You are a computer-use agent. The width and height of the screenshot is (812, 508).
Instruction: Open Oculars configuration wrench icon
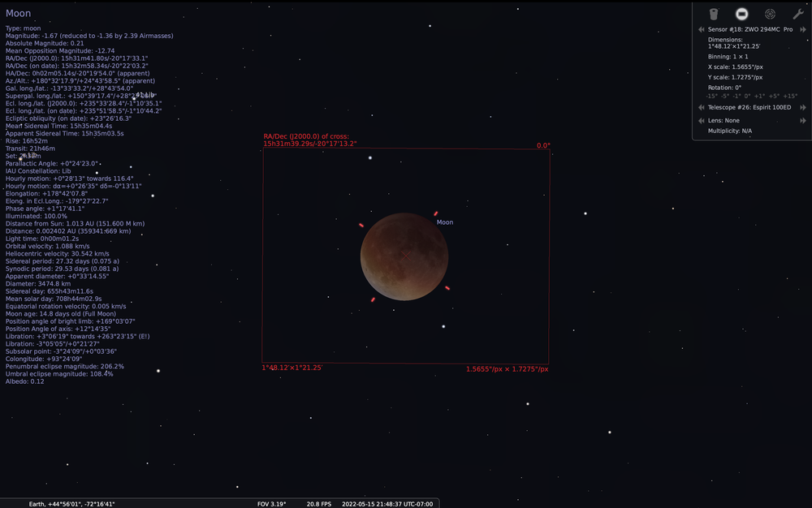point(797,14)
